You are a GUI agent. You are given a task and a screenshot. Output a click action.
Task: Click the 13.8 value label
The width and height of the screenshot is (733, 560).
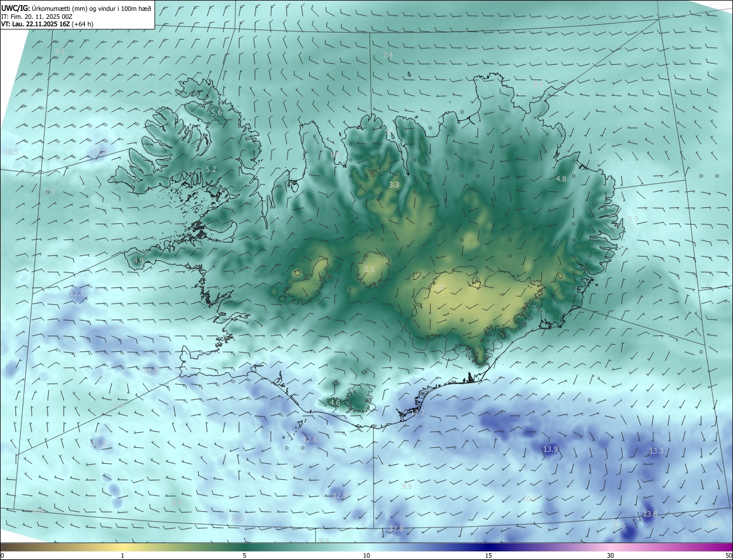tap(650, 515)
